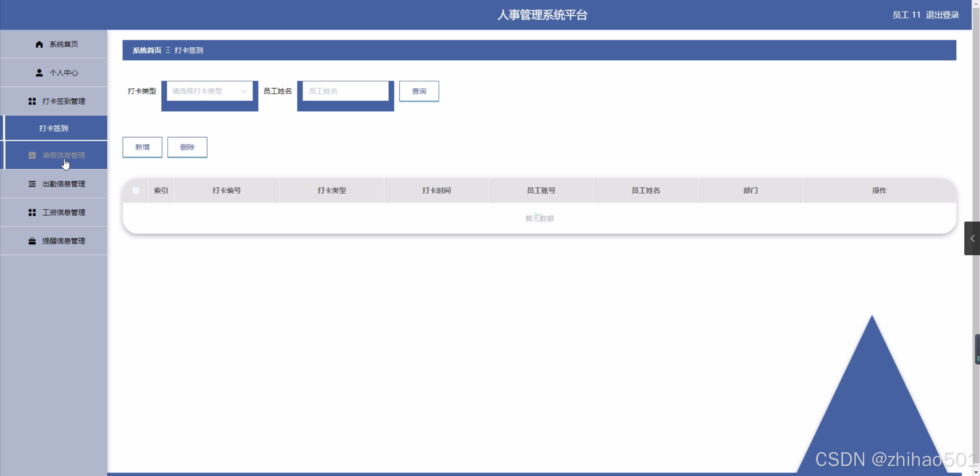Click the list icon beside 出勤信息管理
The height and width of the screenshot is (476, 980).
tap(32, 184)
